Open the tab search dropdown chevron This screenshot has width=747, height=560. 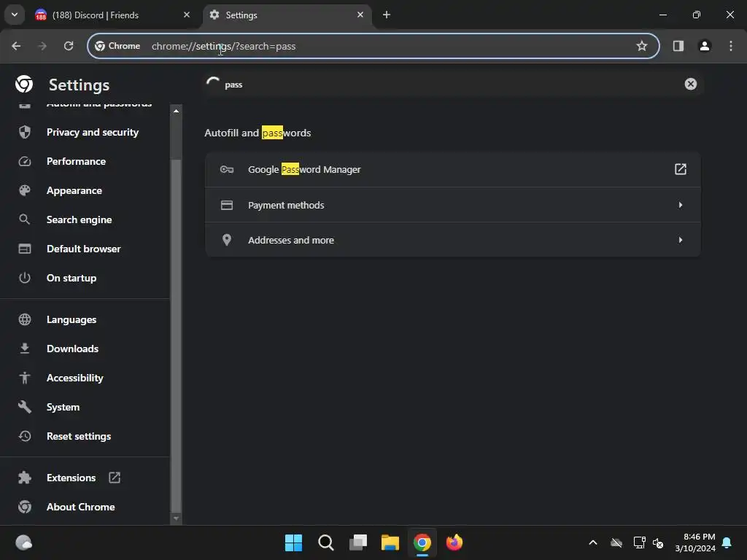point(15,15)
